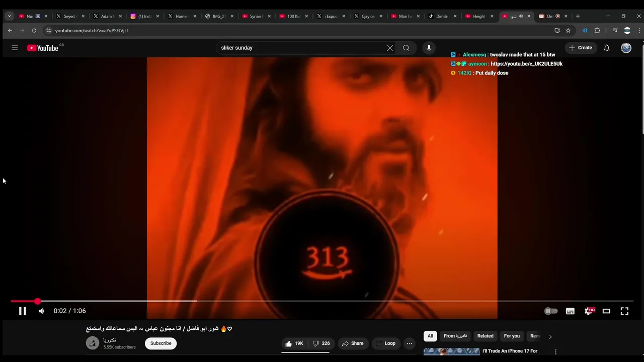Screen dimensions: 644x362
Task: Mute the video using the speaker icon
Action: 42,311
